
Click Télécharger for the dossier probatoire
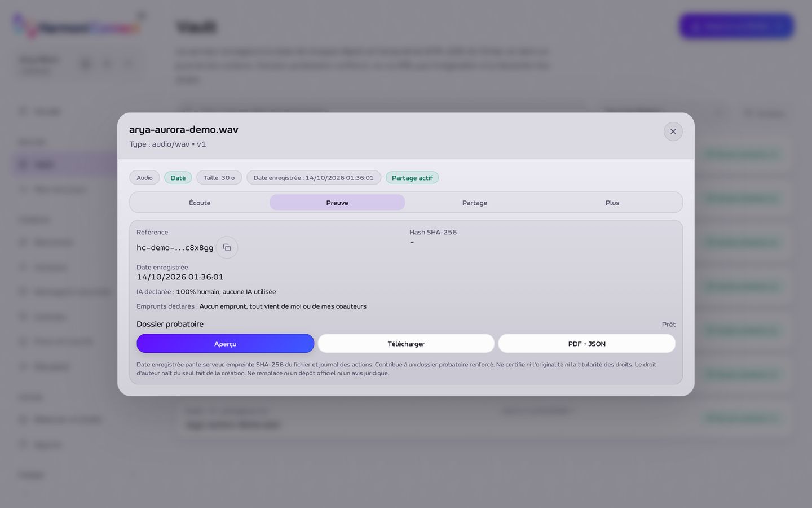[406, 344]
